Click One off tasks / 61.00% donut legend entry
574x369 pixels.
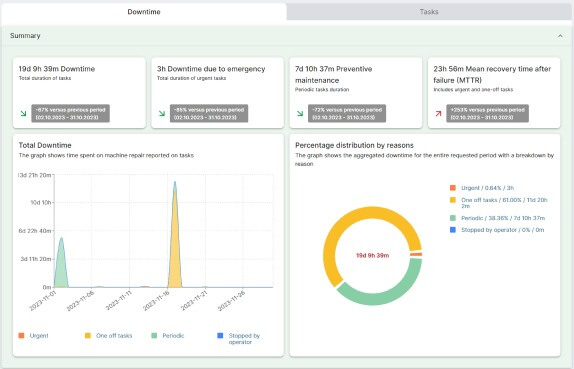pyautogui.click(x=504, y=203)
